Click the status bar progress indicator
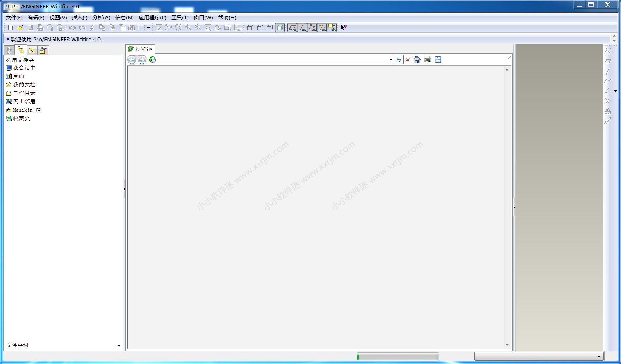Viewport: 621px width, 364px height. click(x=398, y=357)
